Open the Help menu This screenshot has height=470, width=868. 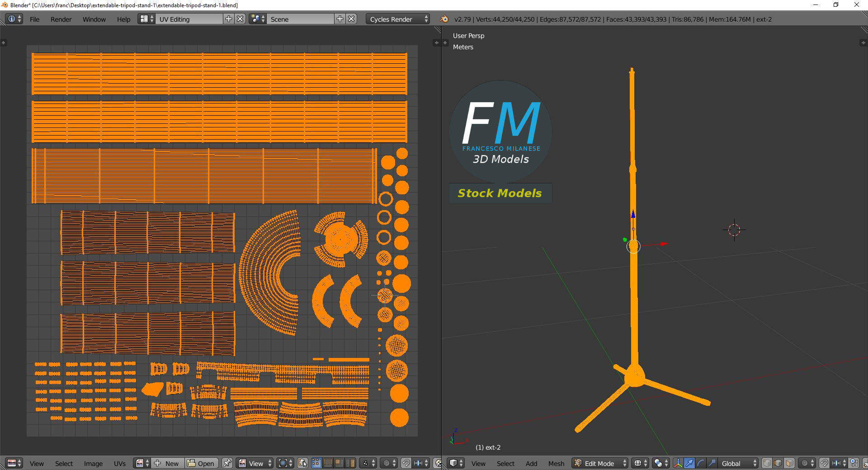coord(123,19)
